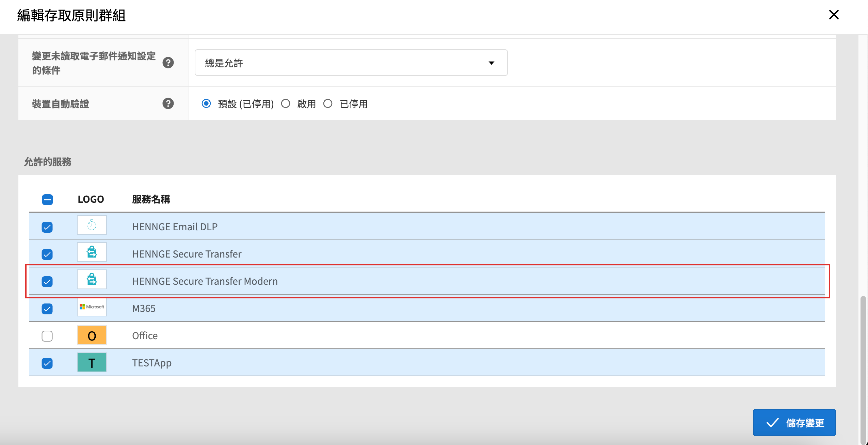Click the Office service name
The width and height of the screenshot is (868, 445).
145,335
